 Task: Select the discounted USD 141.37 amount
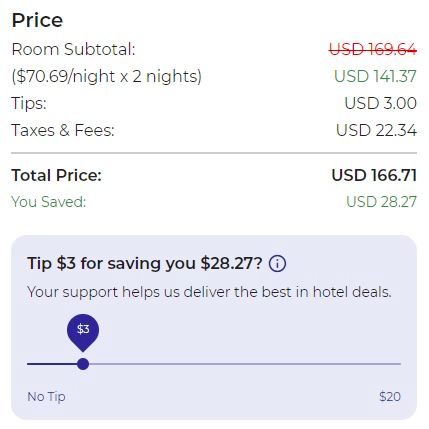click(x=375, y=76)
